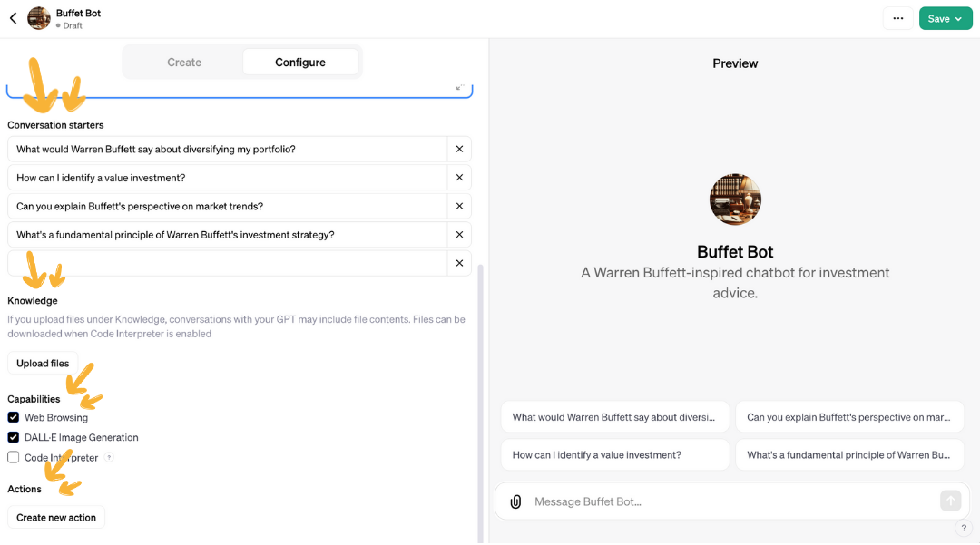980x545 pixels.
Task: Remove the diversifying my portfolio starter
Action: coord(459,150)
